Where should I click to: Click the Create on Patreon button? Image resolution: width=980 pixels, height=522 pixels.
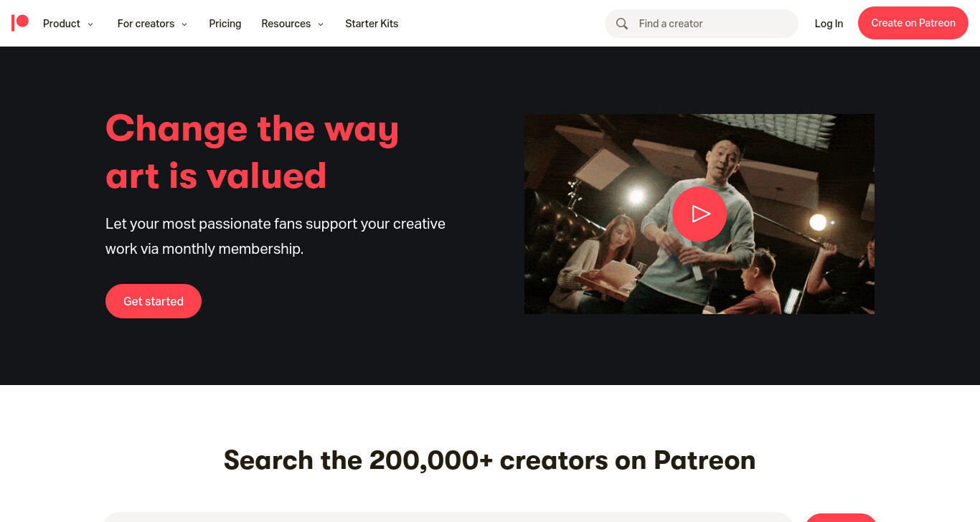coord(913,23)
